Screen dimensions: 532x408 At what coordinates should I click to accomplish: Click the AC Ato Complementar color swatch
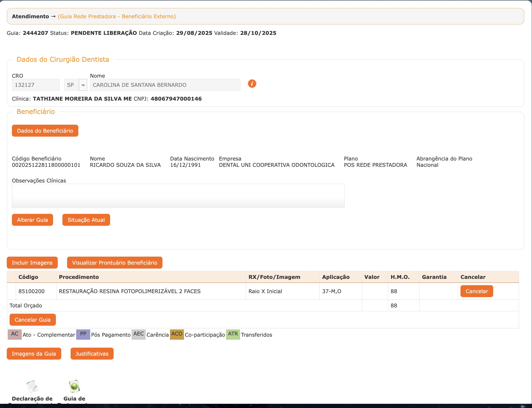[14, 334]
